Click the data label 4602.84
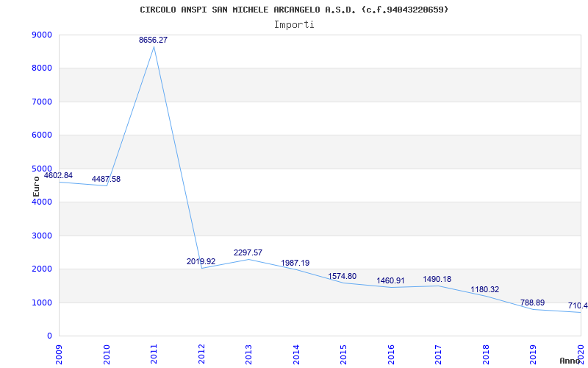This screenshot has width=588, height=368. tap(58, 175)
